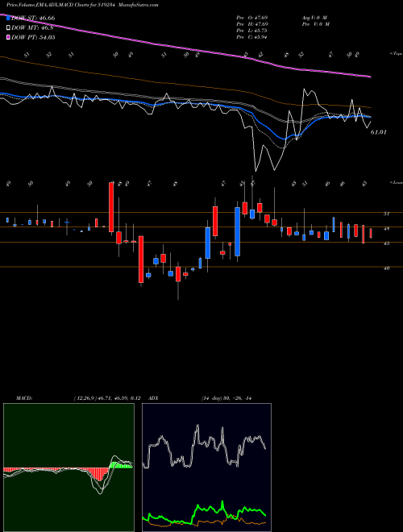403x532 pixels.
Task: Open the dark blue ADX indicator panel
Action: 206,468
